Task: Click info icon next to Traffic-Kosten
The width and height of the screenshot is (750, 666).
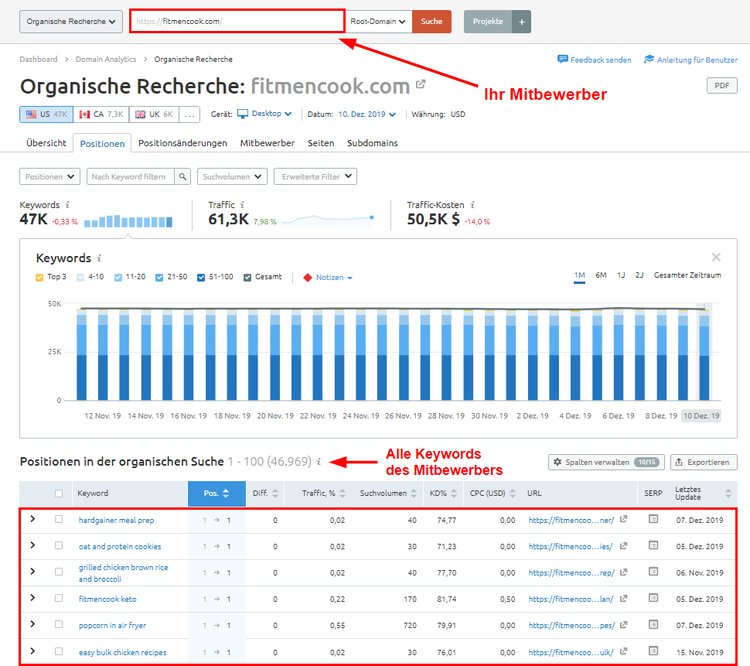Action: pos(473,205)
